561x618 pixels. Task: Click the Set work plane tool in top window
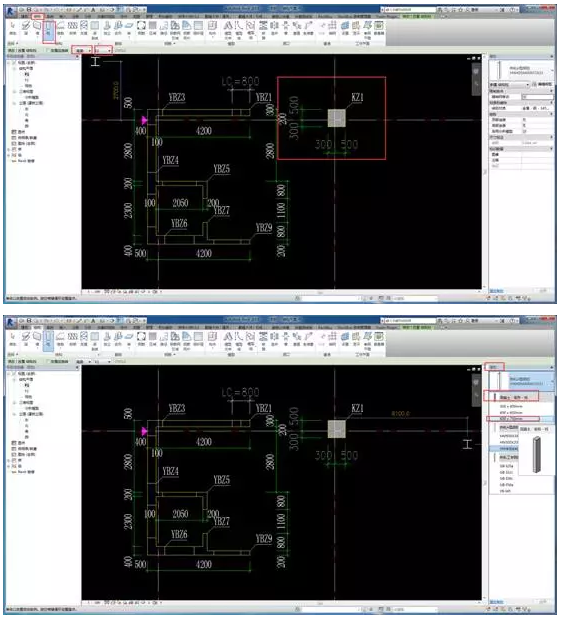coord(345,28)
